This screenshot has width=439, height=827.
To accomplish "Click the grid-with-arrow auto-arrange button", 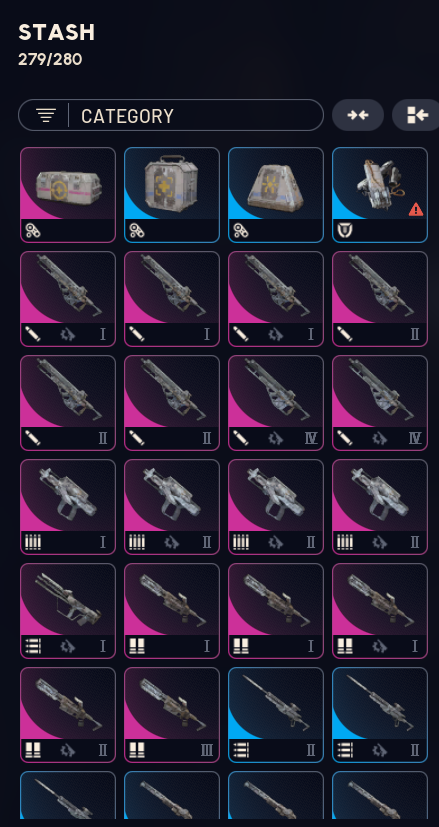I will pos(417,115).
